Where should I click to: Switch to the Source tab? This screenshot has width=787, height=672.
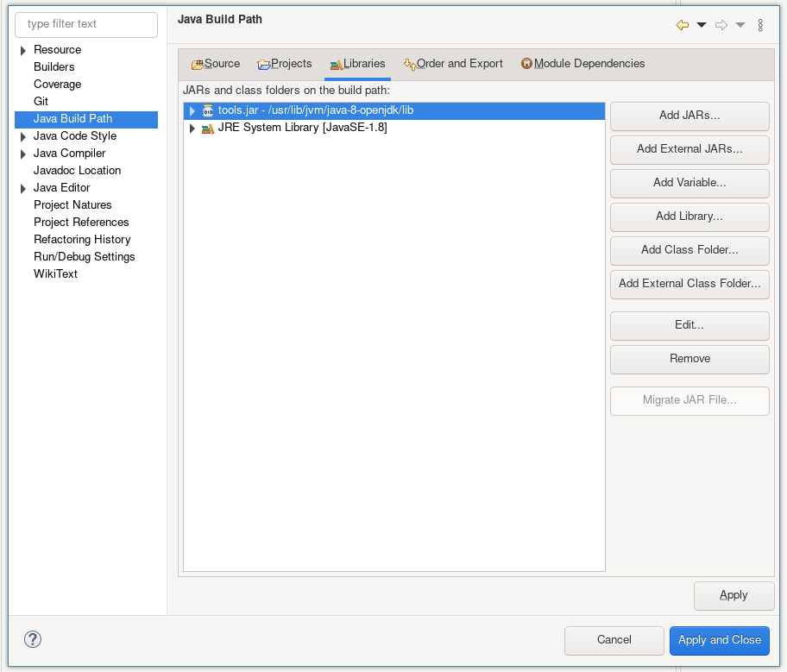pos(216,64)
